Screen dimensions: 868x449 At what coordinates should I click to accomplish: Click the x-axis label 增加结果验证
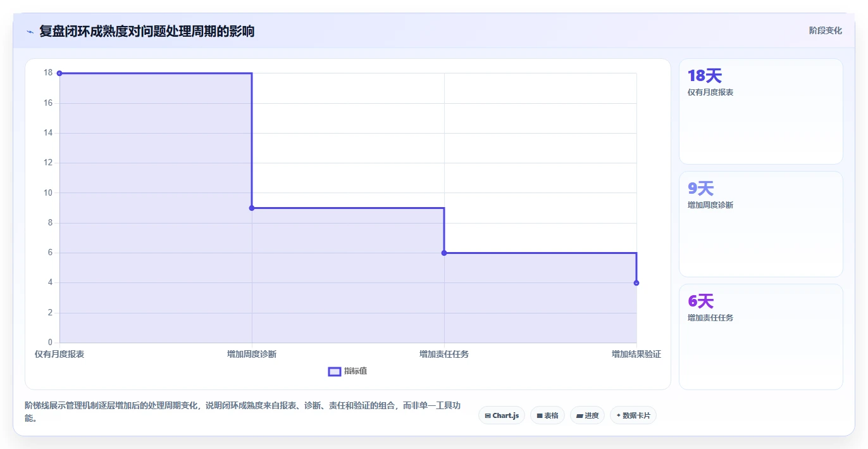pyautogui.click(x=636, y=354)
